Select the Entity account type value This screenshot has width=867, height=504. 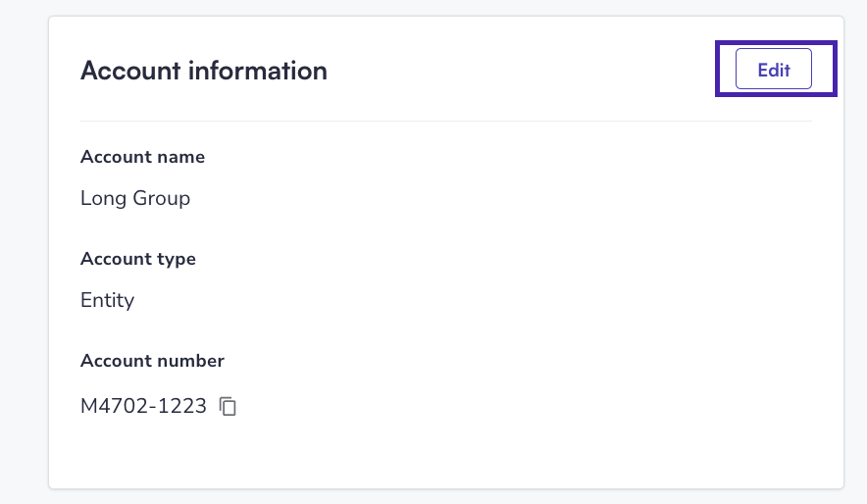click(x=107, y=301)
